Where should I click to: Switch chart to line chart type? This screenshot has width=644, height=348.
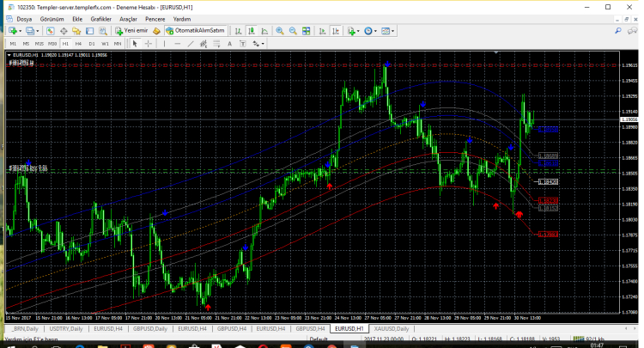point(264,31)
